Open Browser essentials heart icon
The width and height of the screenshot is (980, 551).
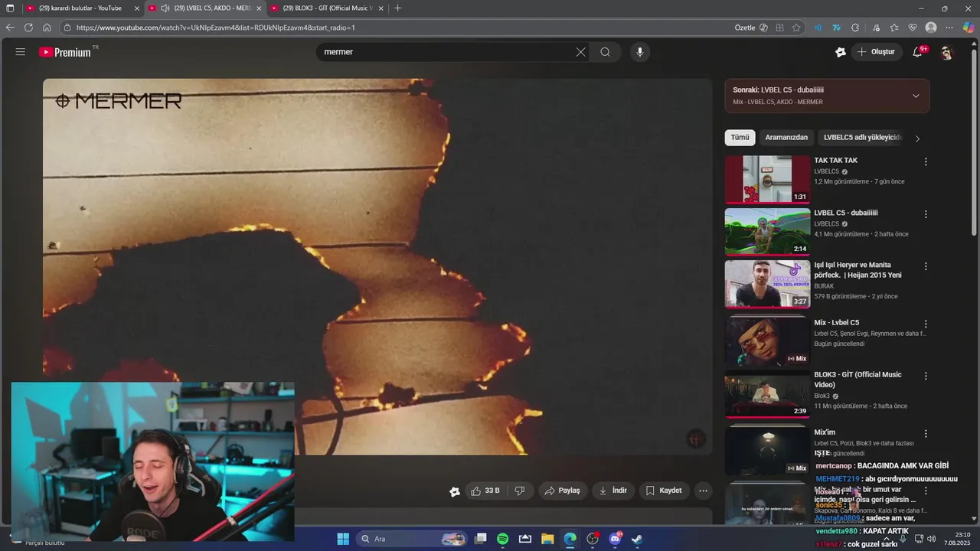pyautogui.click(x=913, y=28)
